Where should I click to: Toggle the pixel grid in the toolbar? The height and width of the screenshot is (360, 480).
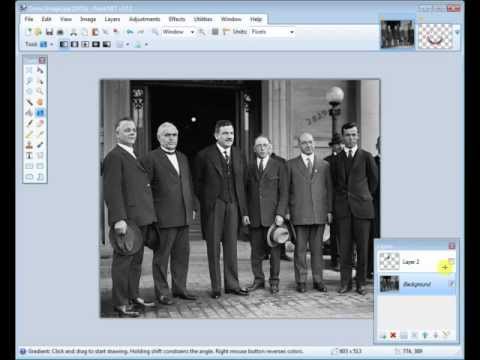tap(215, 32)
